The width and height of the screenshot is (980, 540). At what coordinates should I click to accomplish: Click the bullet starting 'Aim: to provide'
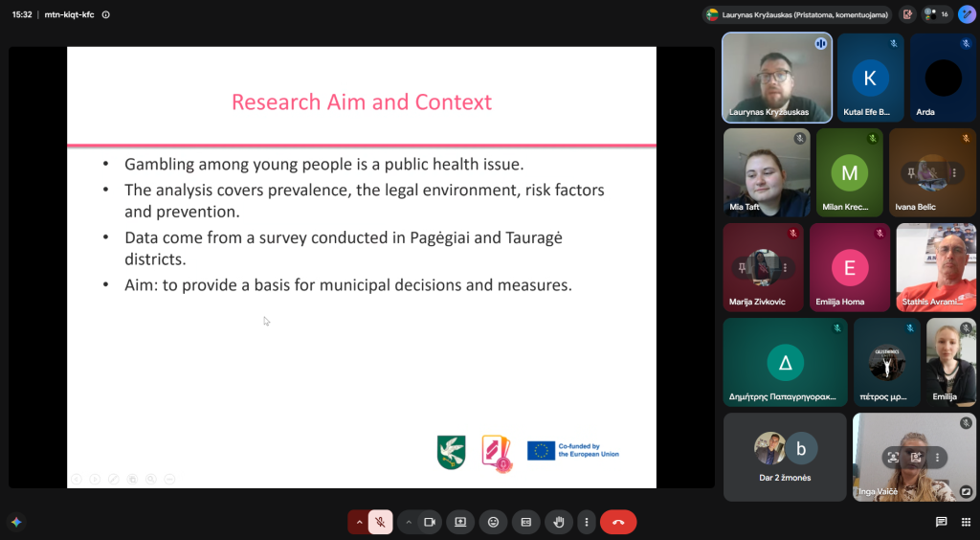click(348, 285)
